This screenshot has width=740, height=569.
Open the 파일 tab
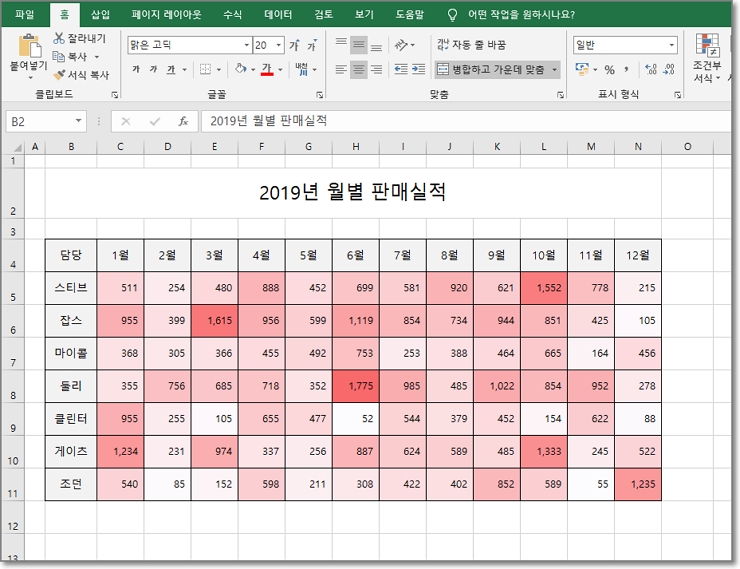pos(24,15)
